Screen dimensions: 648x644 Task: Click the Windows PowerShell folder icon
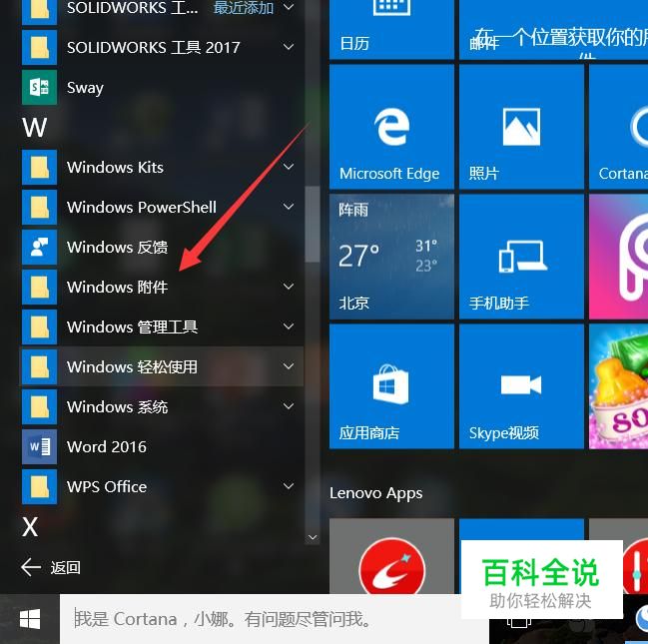pos(39,207)
